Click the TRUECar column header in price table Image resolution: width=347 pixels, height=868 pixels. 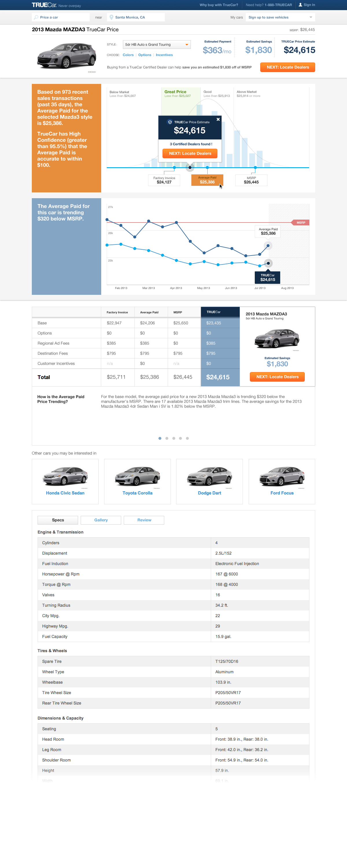pyautogui.click(x=220, y=312)
